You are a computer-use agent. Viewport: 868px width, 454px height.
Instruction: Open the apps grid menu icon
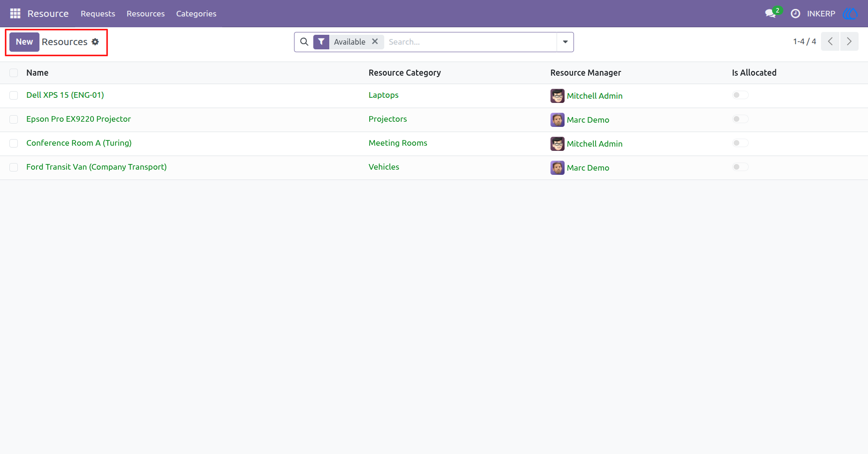tap(15, 14)
